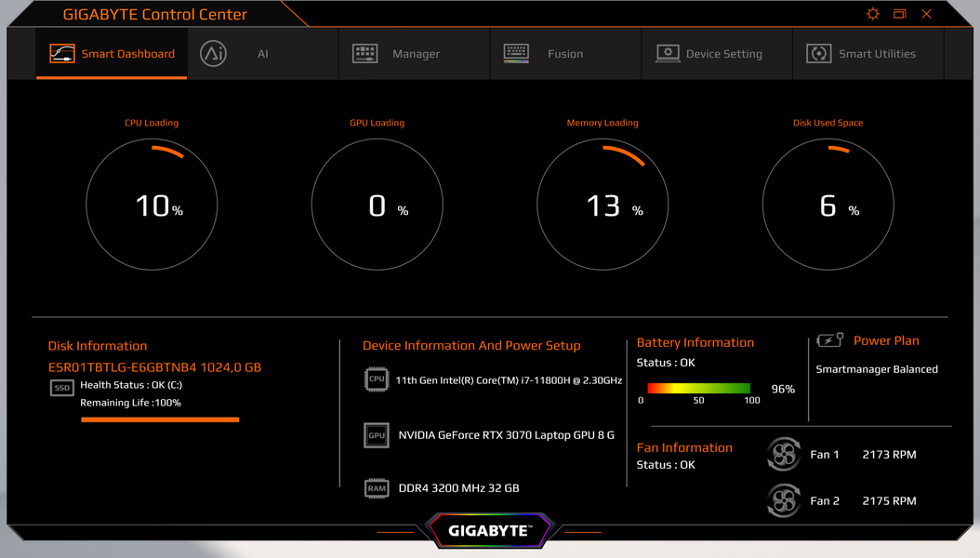Click the RAM module icon
The image size is (980, 558).
[377, 488]
